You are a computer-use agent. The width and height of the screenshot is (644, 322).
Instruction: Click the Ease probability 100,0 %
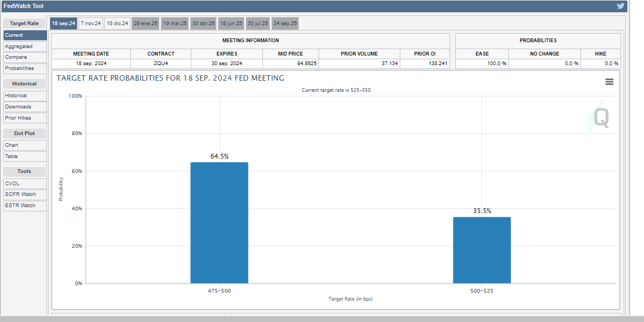pos(496,64)
